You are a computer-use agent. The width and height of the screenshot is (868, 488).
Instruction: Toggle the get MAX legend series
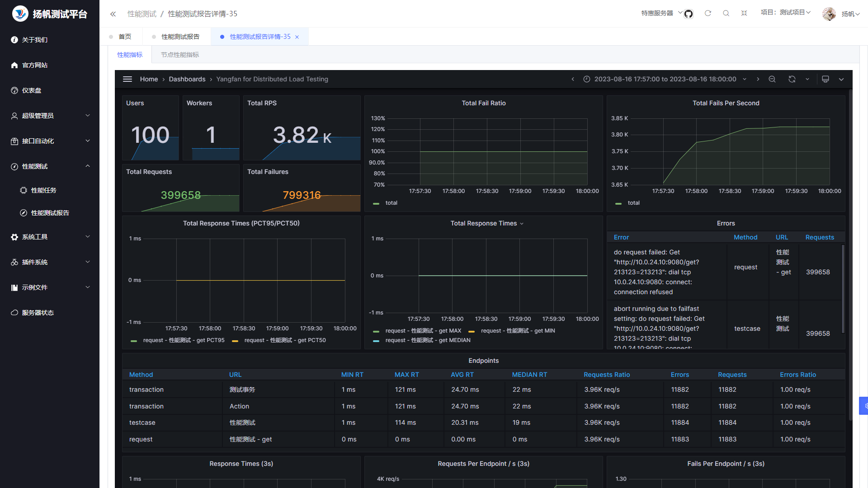click(x=423, y=331)
